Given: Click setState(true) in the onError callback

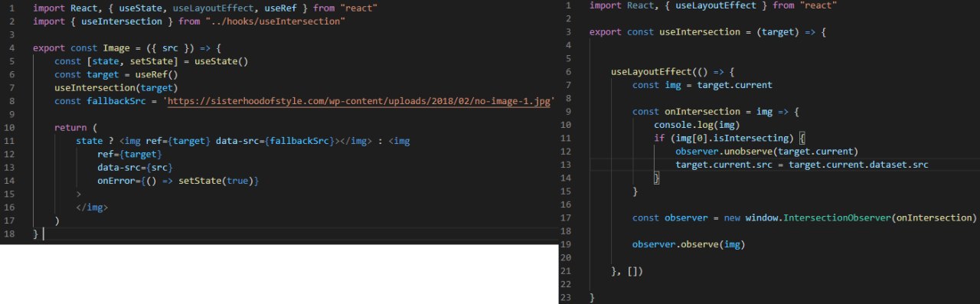Looking at the screenshot, I should [x=224, y=181].
